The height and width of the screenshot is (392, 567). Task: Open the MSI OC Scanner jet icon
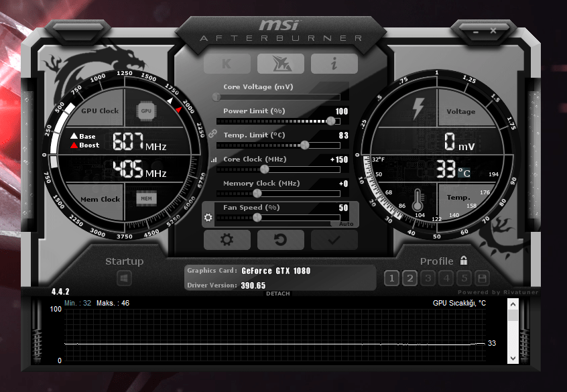(x=281, y=64)
